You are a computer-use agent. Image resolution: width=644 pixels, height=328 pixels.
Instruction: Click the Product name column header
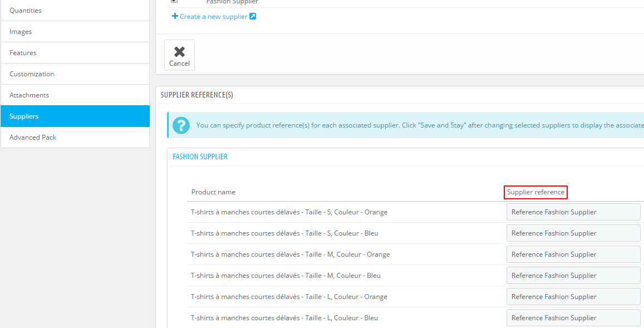pyautogui.click(x=213, y=192)
